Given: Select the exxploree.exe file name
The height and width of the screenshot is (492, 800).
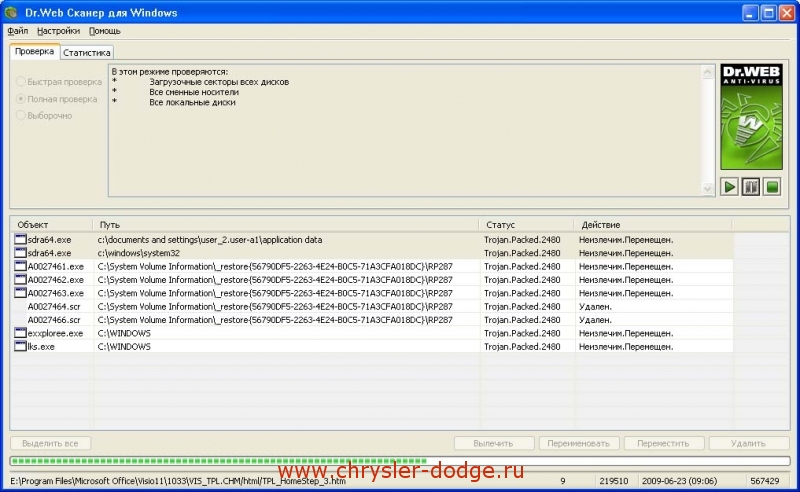Looking at the screenshot, I should coord(55,333).
